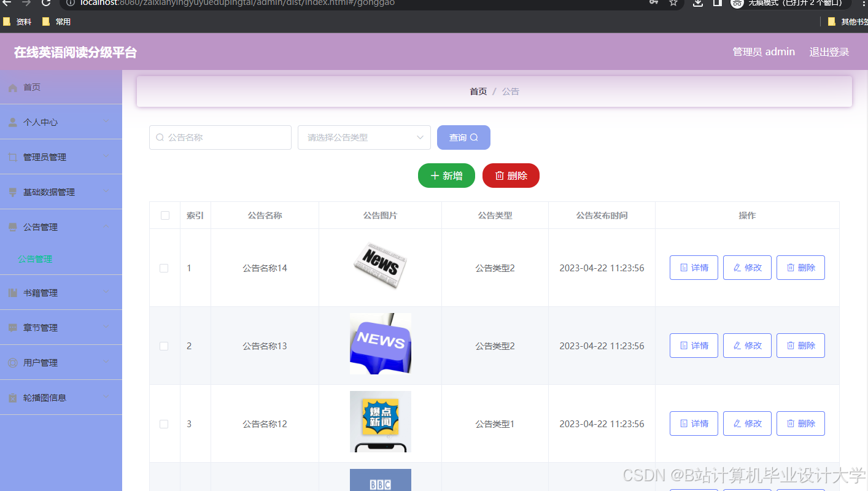The image size is (868, 491).
Task: Expand the 用户管理 menu chevron
Action: click(106, 362)
